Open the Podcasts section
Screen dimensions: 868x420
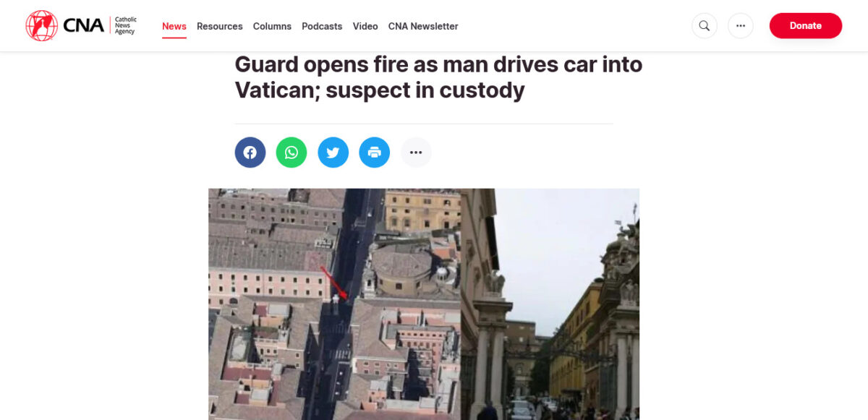click(x=322, y=26)
